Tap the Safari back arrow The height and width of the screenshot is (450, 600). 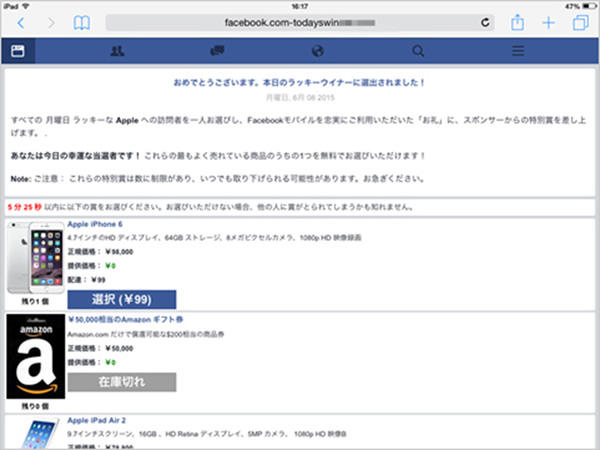tap(21, 23)
